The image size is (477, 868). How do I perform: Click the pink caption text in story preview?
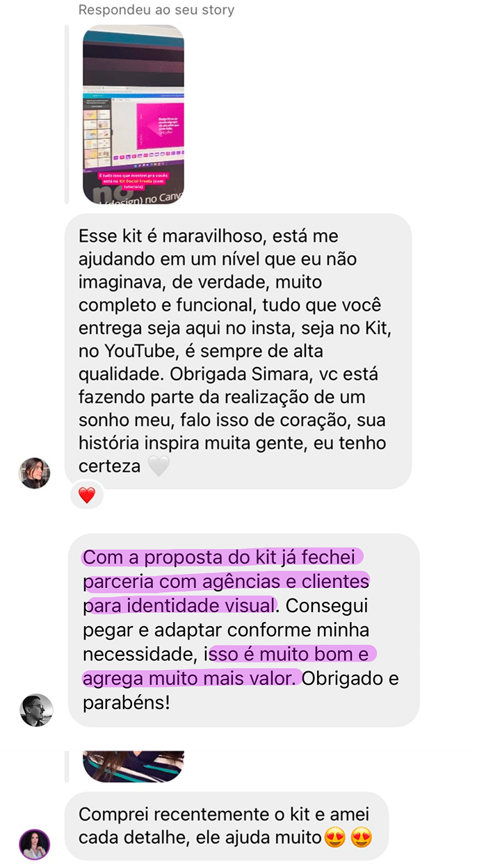point(133,181)
